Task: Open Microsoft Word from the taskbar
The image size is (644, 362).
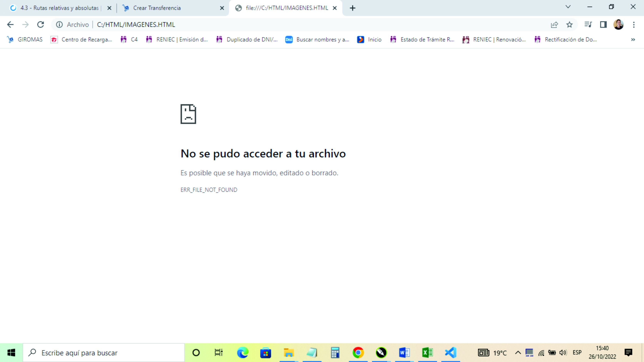Action: pos(404,353)
